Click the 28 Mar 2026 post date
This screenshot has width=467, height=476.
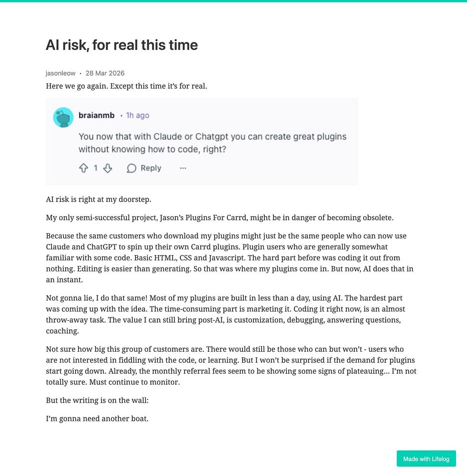tap(105, 73)
